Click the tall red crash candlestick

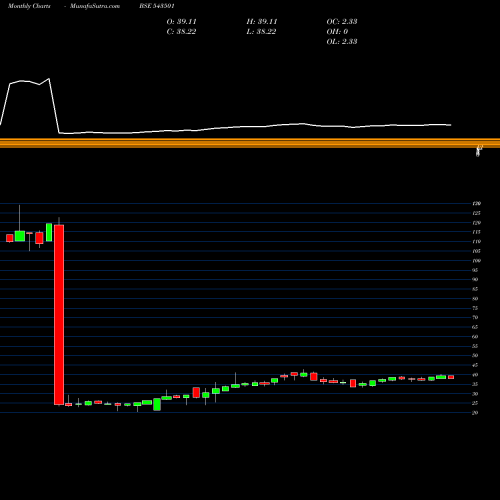coord(59,315)
